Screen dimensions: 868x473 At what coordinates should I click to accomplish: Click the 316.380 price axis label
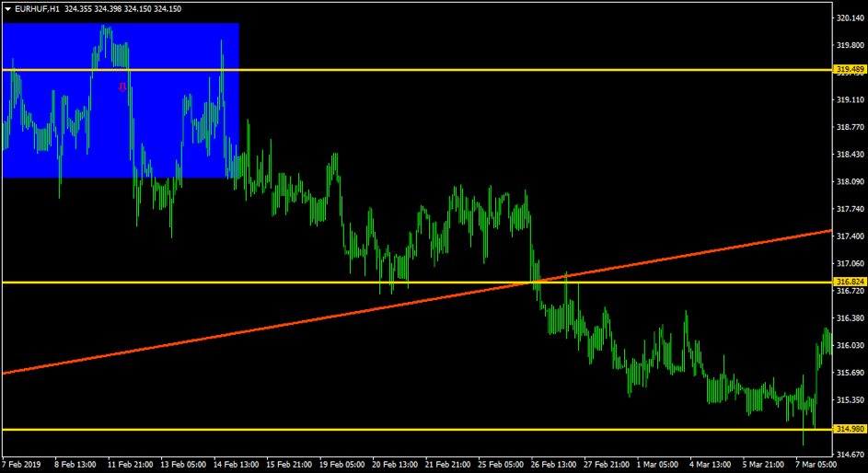coord(851,318)
